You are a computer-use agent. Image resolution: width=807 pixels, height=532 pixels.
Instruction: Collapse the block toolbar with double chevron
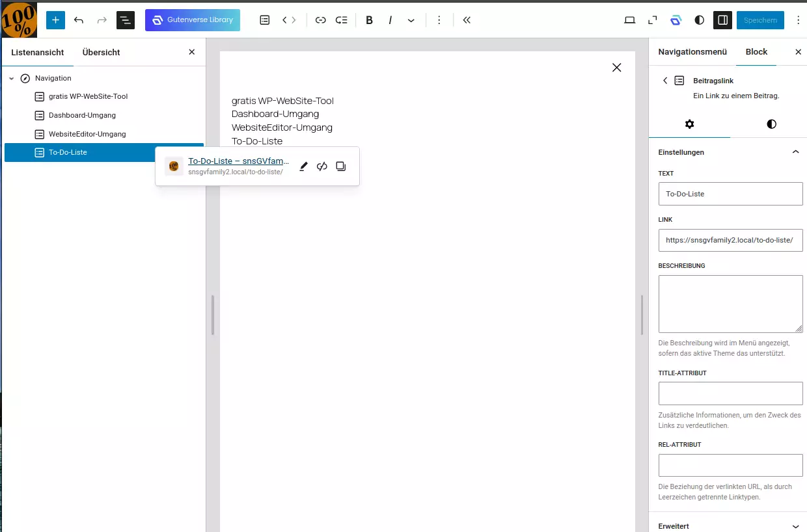(x=467, y=20)
